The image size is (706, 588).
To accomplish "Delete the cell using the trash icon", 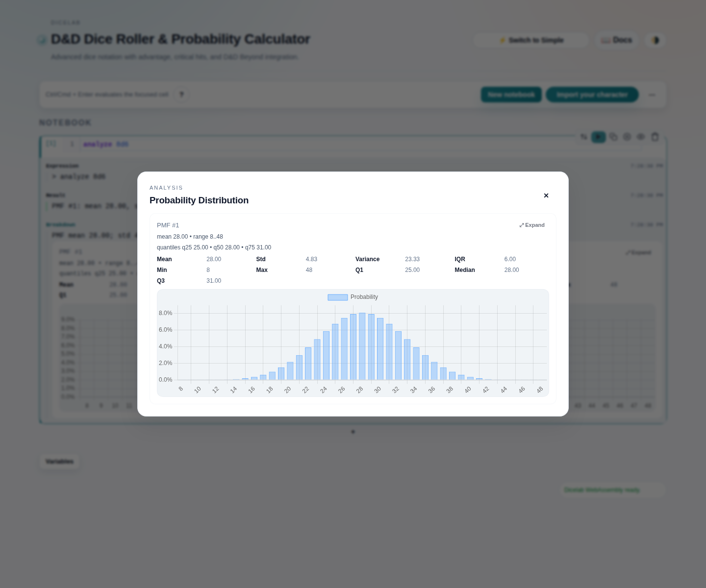I will (x=655, y=137).
